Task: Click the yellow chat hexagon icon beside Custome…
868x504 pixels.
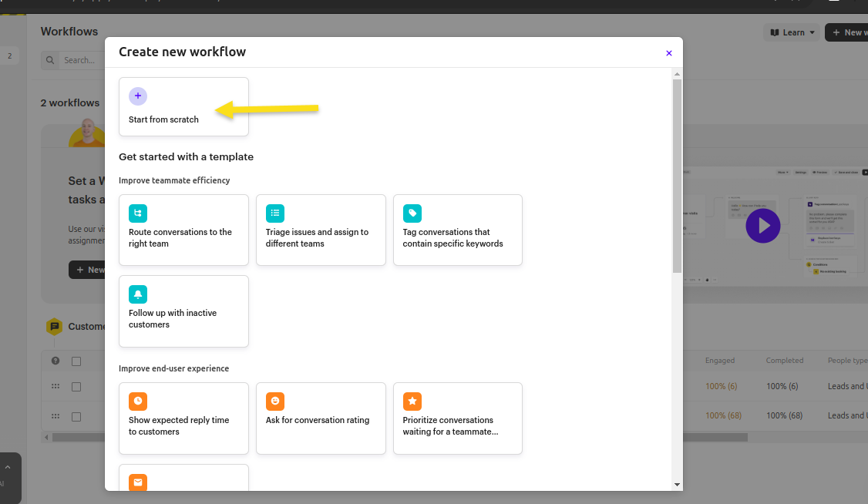Action: [x=54, y=327]
